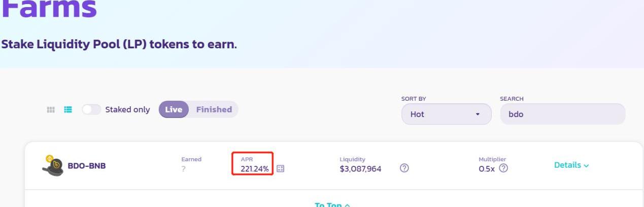Image resolution: width=644 pixels, height=207 pixels.
Task: Select the Live farms tab
Action: pyautogui.click(x=174, y=109)
